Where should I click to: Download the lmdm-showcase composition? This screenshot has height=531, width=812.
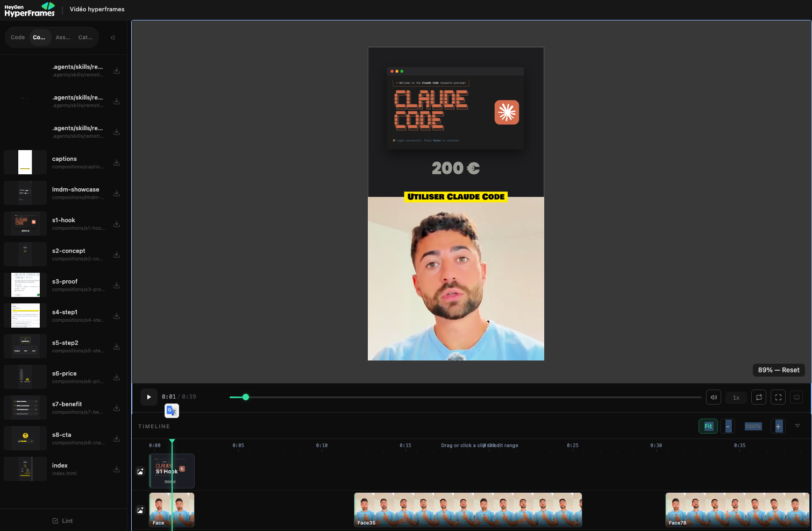click(117, 193)
